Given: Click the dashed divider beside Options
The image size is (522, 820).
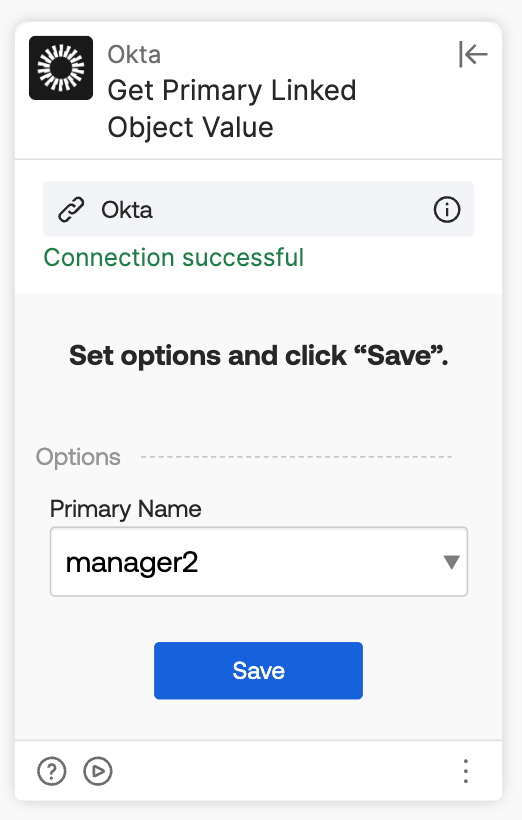Looking at the screenshot, I should pyautogui.click(x=297, y=457).
